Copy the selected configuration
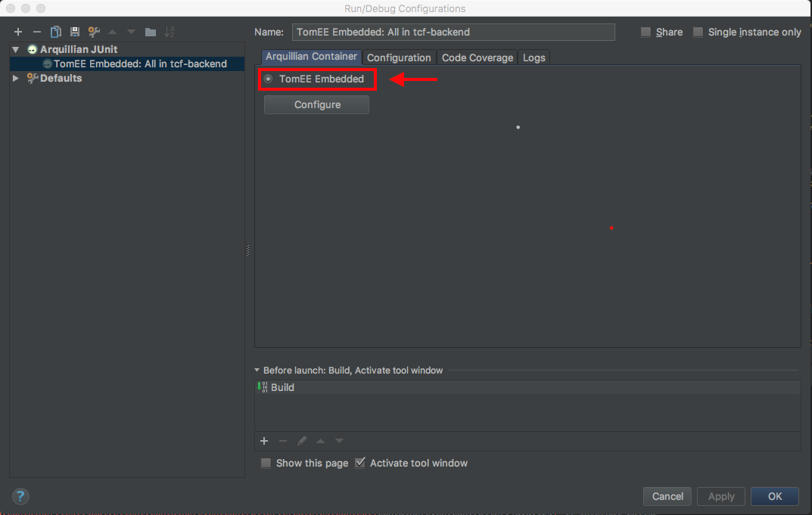Image resolution: width=812 pixels, height=515 pixels. click(x=55, y=32)
